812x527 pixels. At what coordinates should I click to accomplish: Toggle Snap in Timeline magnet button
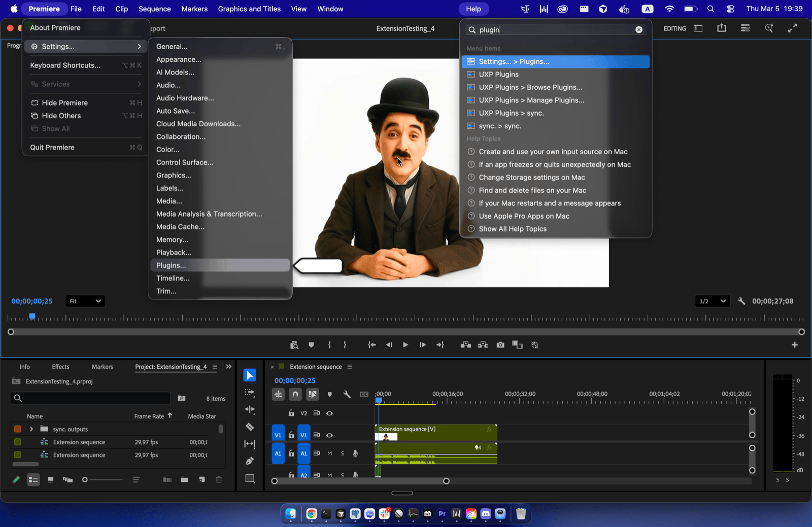coord(295,394)
